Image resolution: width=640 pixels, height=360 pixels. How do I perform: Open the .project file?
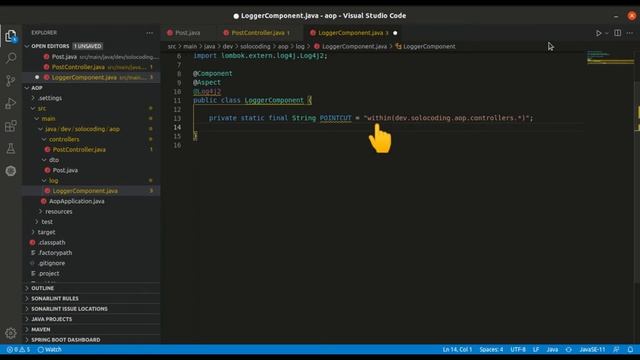(x=91, y=273)
